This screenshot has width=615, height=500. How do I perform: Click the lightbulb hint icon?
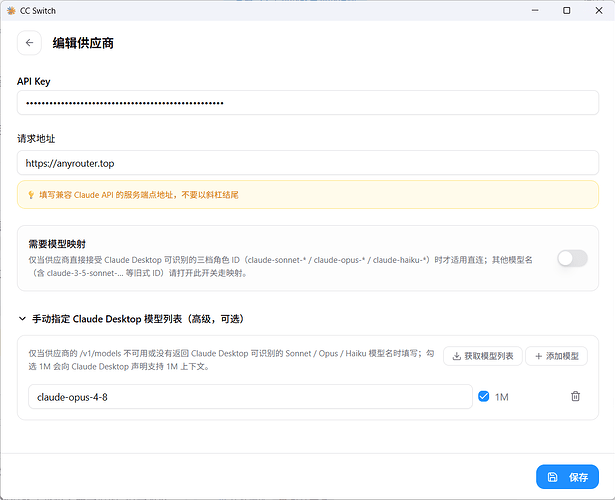tap(31, 195)
